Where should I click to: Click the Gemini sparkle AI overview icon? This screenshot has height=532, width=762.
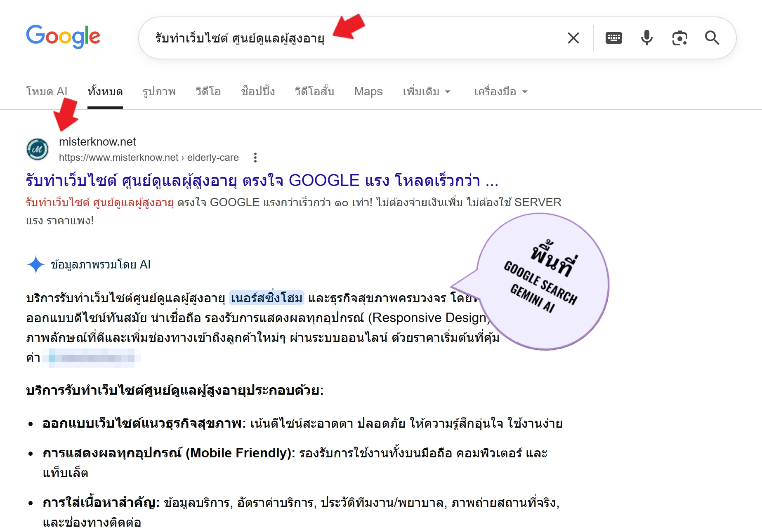[36, 264]
